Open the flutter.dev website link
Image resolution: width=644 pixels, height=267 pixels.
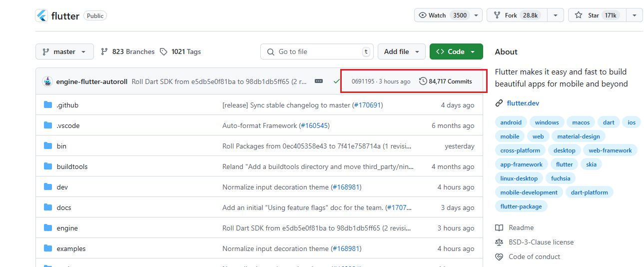(x=523, y=103)
